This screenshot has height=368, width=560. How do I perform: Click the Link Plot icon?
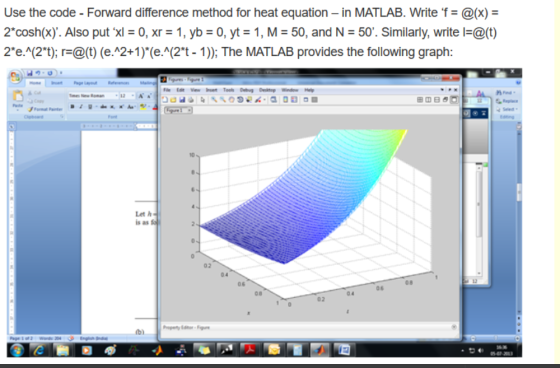click(274, 100)
